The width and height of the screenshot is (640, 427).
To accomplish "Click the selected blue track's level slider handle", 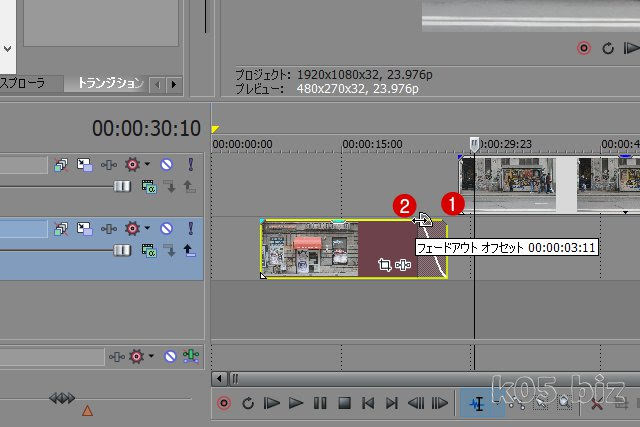I will [x=122, y=250].
